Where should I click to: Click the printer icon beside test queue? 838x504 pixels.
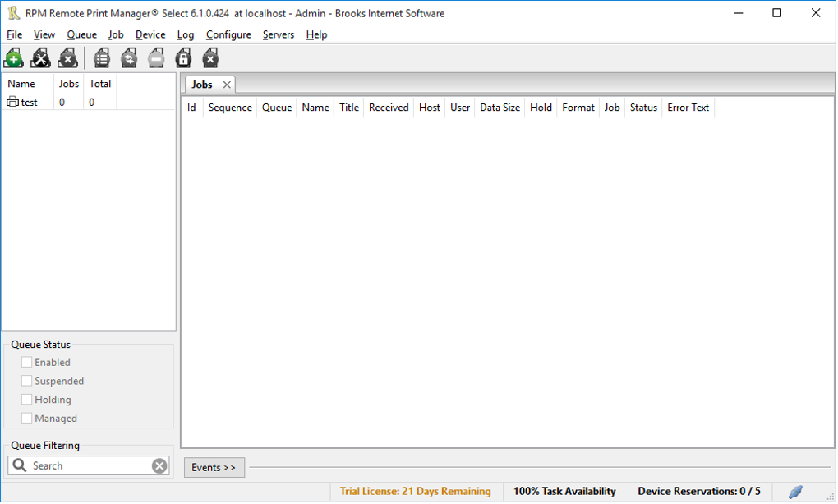tap(12, 102)
